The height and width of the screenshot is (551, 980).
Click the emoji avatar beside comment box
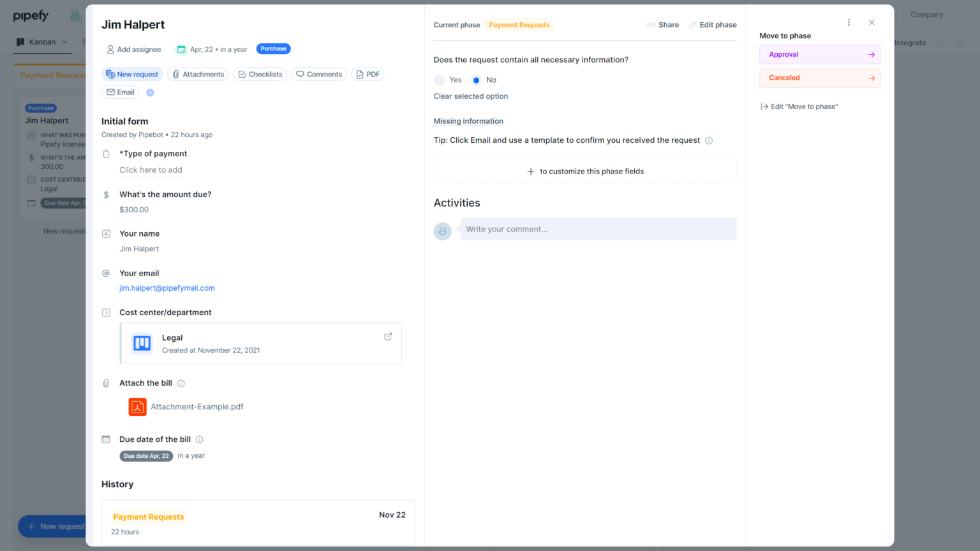click(443, 231)
